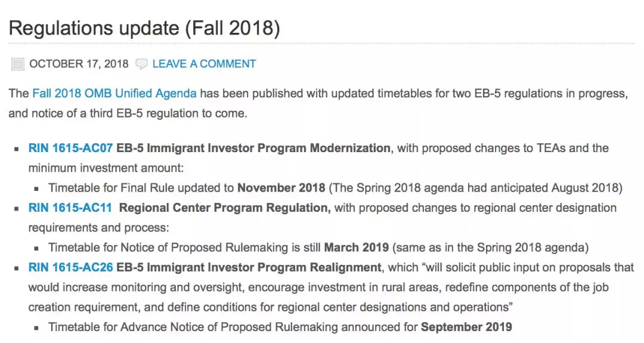Open the Fall 2018 OMB Unified Agenda link

(x=114, y=94)
